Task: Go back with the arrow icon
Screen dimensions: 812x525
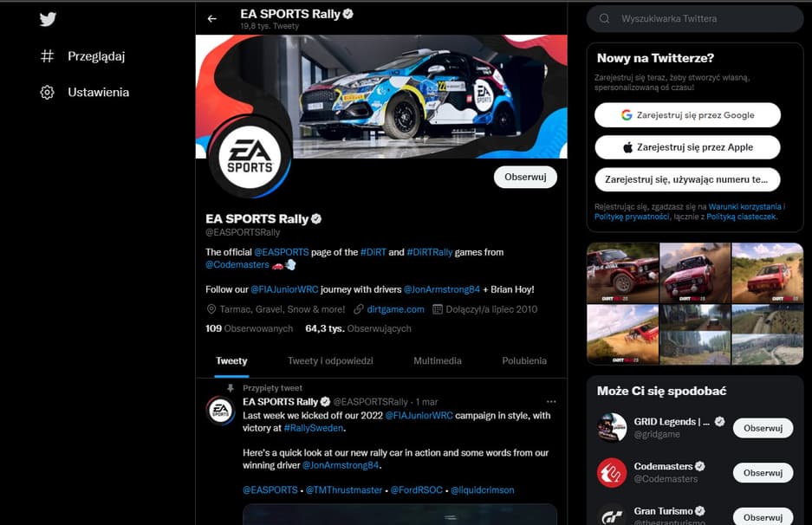Action: point(211,19)
